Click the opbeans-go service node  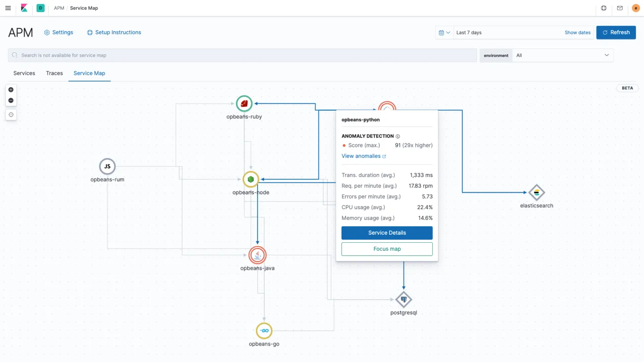pos(264,331)
